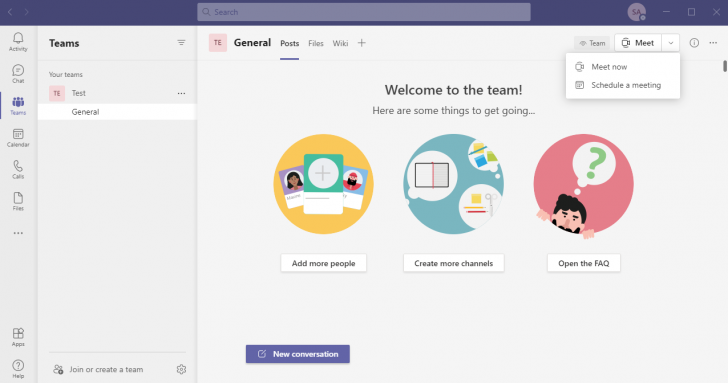Open the Calls section
728x383 pixels.
[18, 170]
